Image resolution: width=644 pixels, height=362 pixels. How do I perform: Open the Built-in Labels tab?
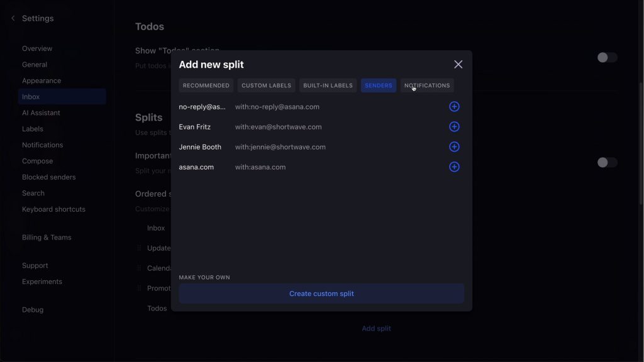[328, 85]
